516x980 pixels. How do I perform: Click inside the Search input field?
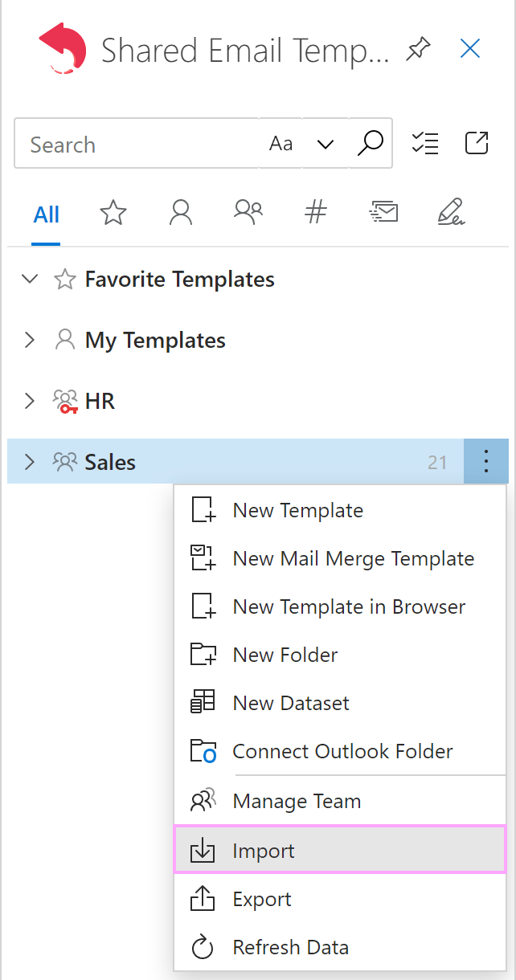click(121, 143)
